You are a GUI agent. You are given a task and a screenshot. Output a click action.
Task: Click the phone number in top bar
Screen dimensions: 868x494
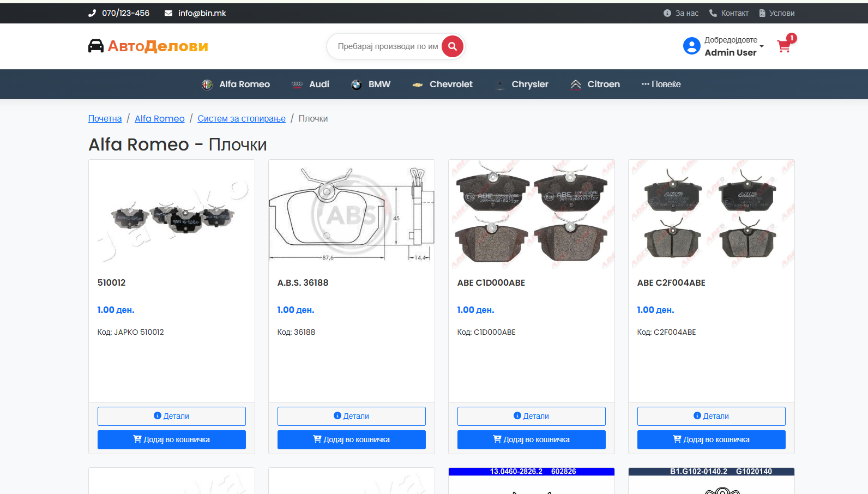pyautogui.click(x=119, y=13)
